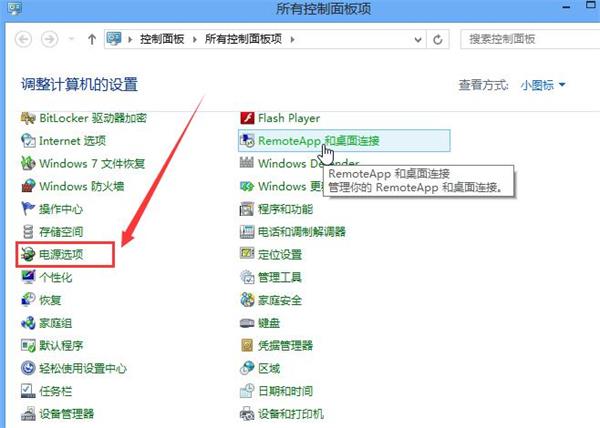Click the 存储空间 icon
Image resolution: width=600 pixels, height=428 pixels.
point(28,232)
